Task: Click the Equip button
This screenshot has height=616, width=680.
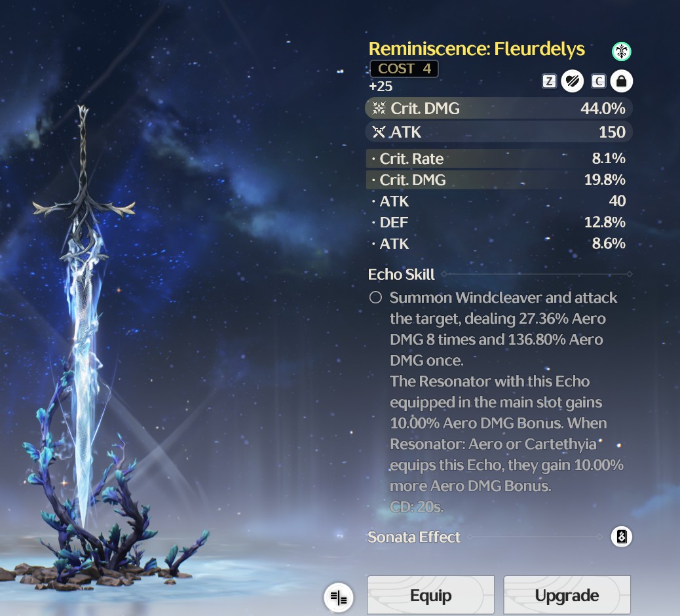Action: coord(430,595)
